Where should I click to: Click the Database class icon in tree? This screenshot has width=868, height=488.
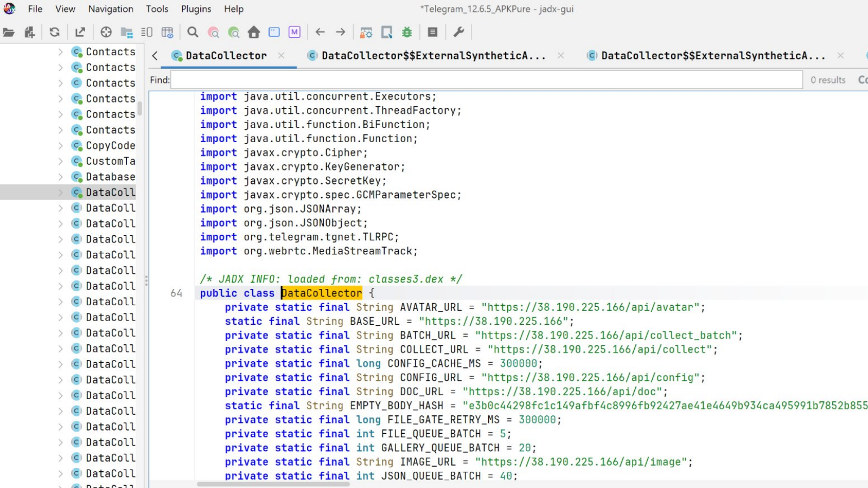(77, 177)
